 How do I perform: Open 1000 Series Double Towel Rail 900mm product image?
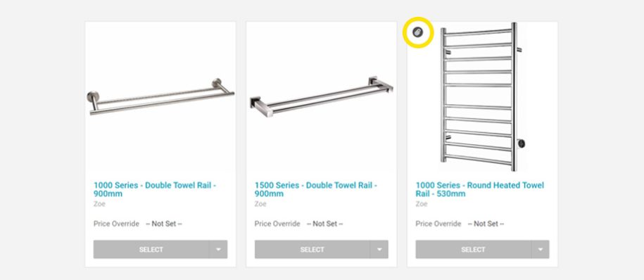point(160,97)
